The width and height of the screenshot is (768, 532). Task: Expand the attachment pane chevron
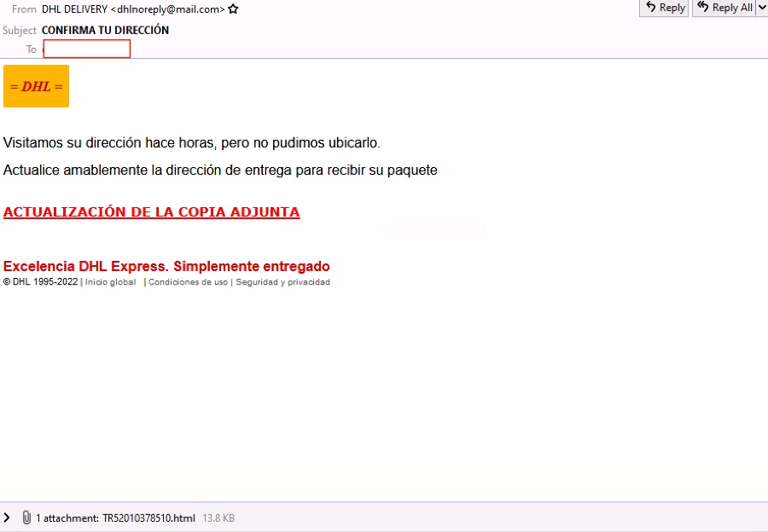(x=7, y=518)
